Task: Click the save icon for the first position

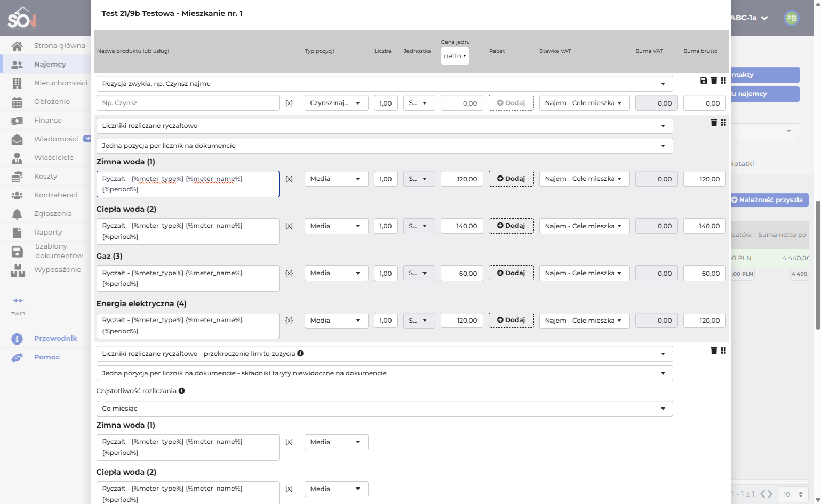Action: click(x=704, y=81)
